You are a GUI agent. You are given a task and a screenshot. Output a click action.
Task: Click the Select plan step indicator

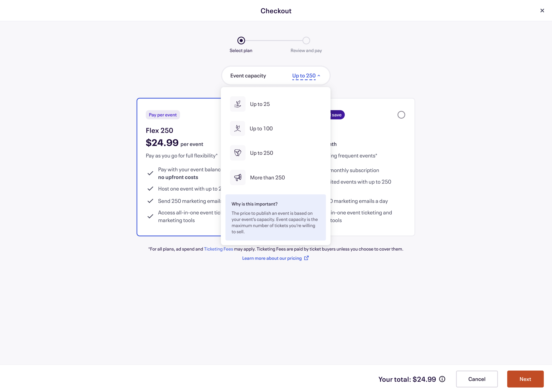pos(241,40)
